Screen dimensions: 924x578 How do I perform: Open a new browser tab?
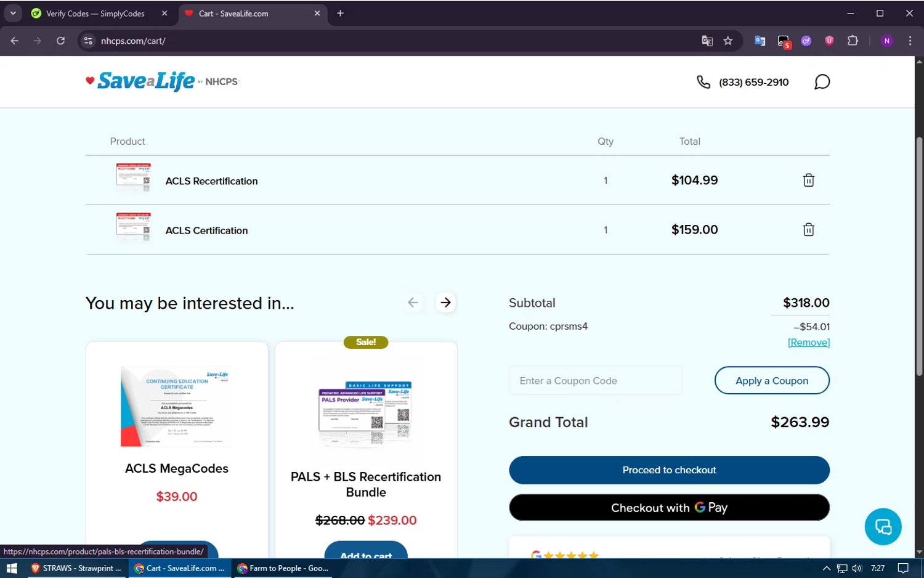[x=340, y=13]
